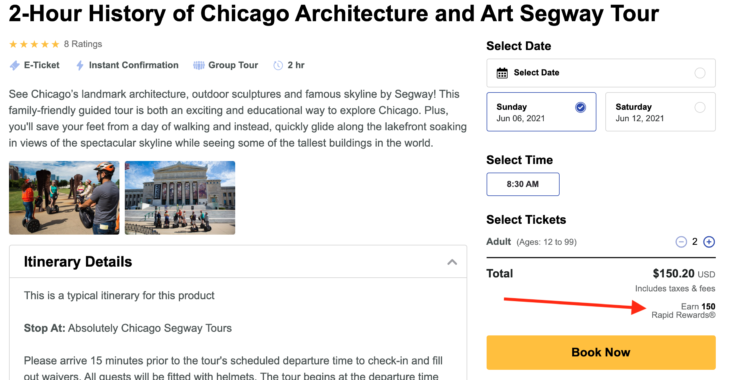Open the 8 Ratings link
Image resolution: width=732 pixels, height=380 pixels.
pyautogui.click(x=83, y=44)
